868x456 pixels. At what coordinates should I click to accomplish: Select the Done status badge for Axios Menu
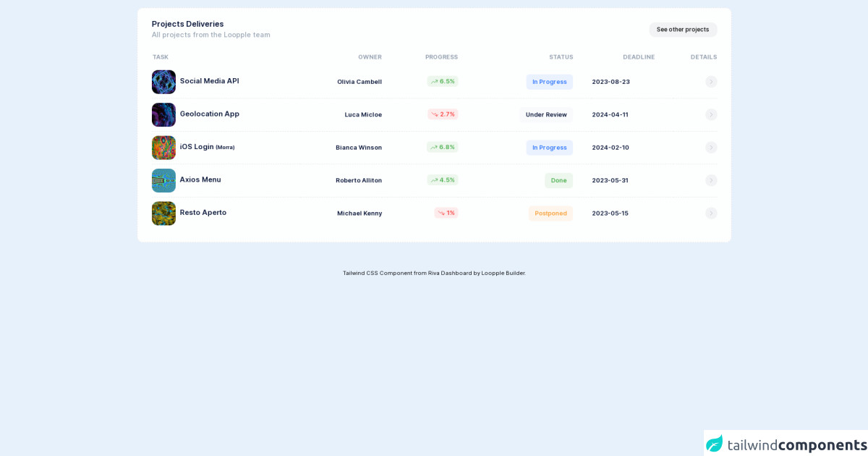558,180
